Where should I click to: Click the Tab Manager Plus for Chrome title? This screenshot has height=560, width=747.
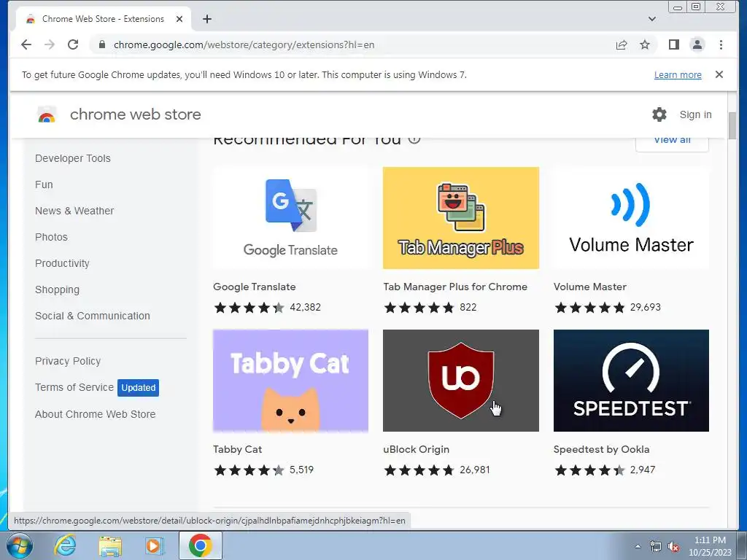point(455,287)
